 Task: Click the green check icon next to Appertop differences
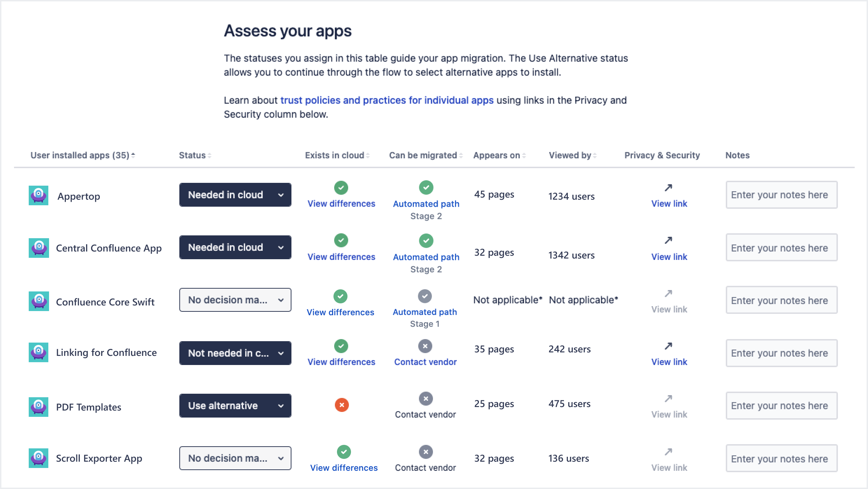(341, 188)
